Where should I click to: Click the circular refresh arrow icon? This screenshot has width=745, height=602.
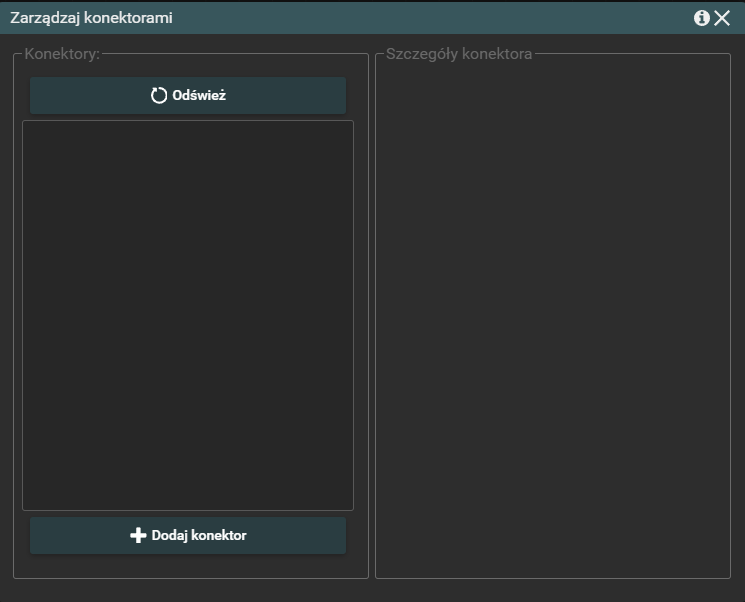(159, 96)
